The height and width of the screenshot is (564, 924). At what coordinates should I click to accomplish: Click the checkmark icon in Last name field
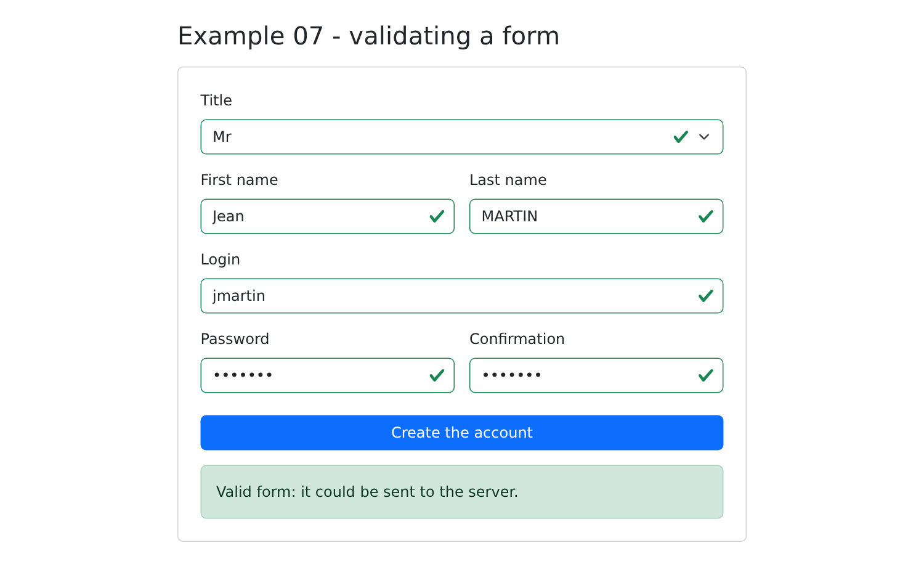pyautogui.click(x=706, y=216)
